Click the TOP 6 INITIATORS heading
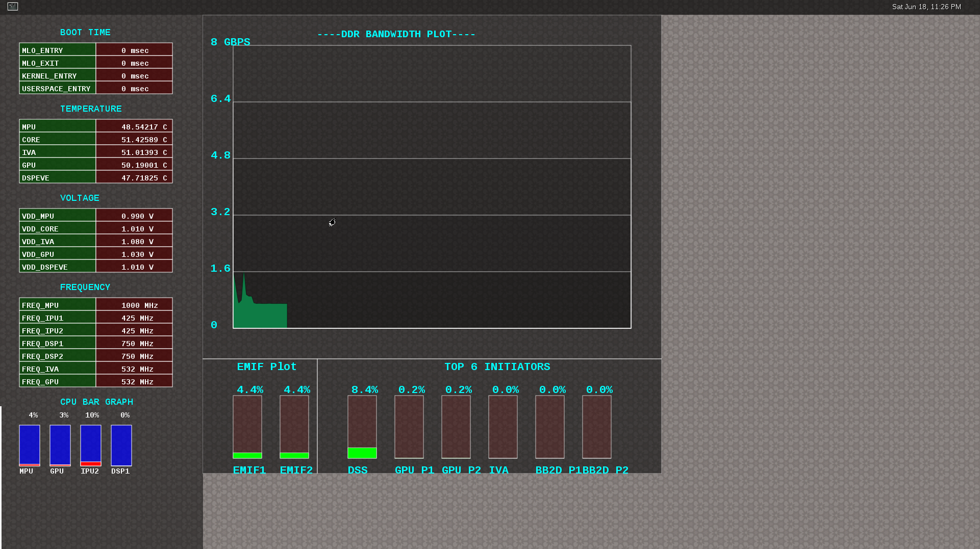980x549 pixels. (497, 367)
